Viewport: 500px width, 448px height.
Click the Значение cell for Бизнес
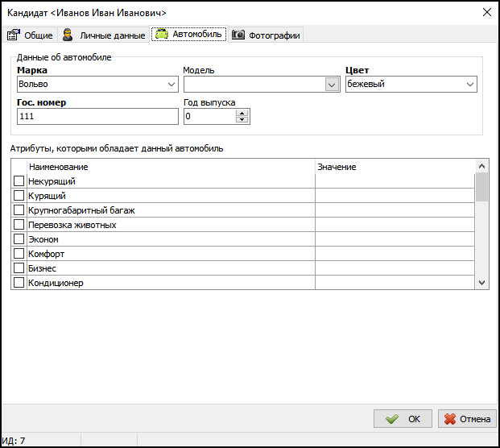pos(395,268)
